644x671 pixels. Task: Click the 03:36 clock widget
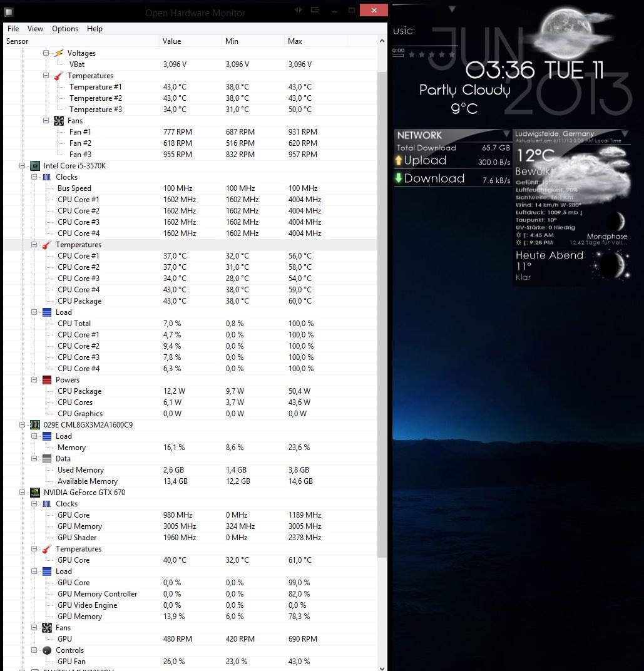click(500, 69)
